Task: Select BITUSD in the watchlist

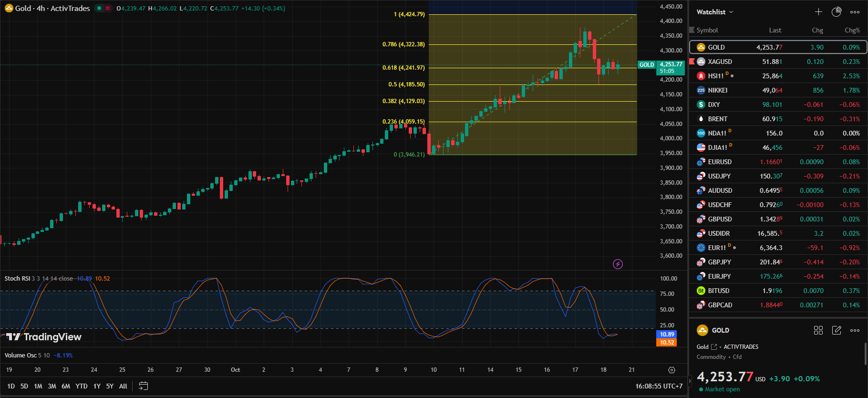Action: coord(718,291)
